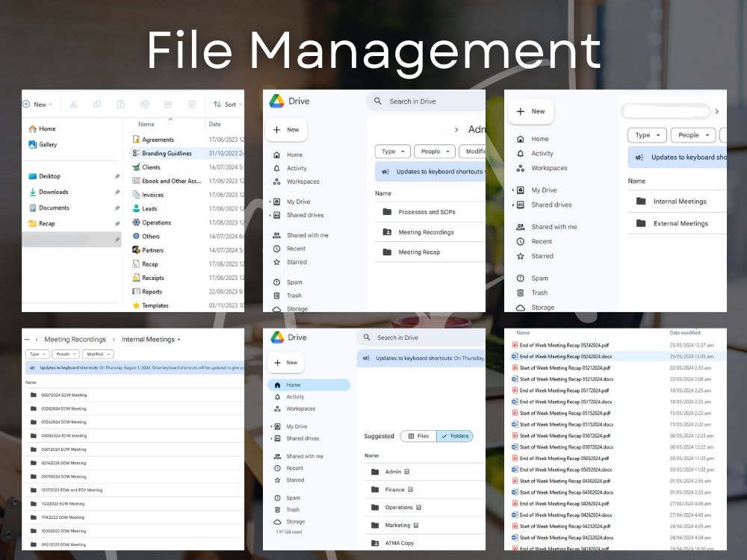Open People filter in panel listing External Meetings
The width and height of the screenshot is (747, 560).
pyautogui.click(x=693, y=135)
